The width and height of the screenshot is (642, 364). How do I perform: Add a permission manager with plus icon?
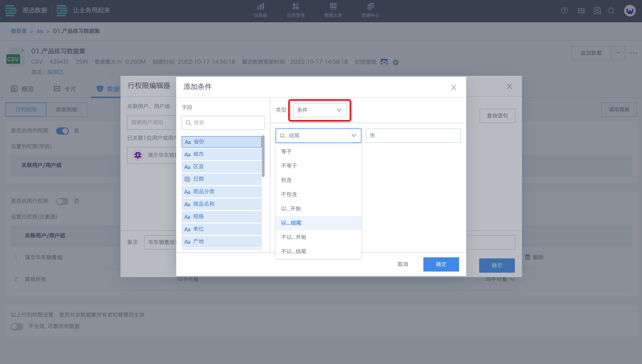pyautogui.click(x=396, y=62)
